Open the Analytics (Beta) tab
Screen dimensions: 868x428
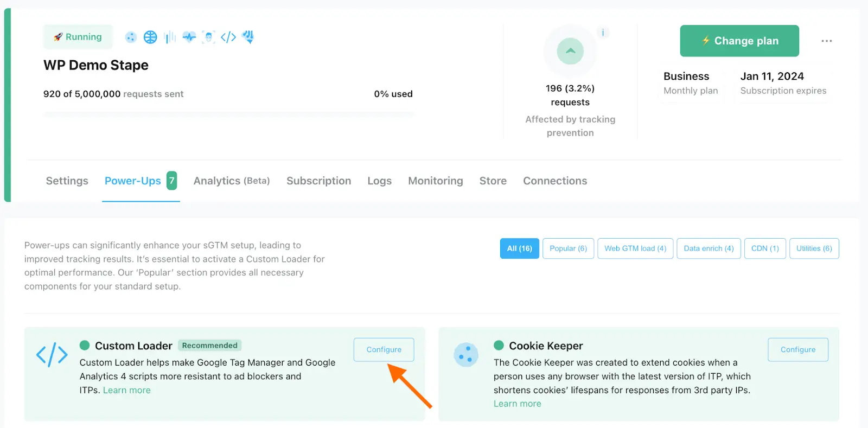tap(232, 181)
